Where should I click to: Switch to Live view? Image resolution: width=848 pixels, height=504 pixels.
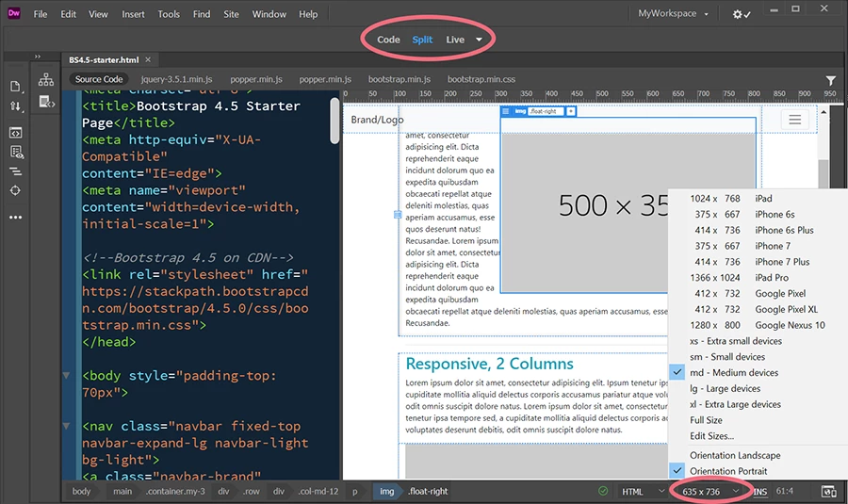click(x=455, y=40)
